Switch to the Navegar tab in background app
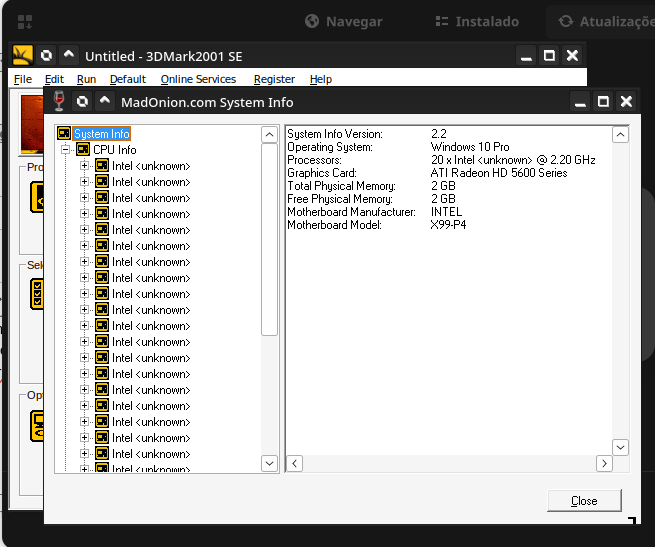 pos(343,21)
